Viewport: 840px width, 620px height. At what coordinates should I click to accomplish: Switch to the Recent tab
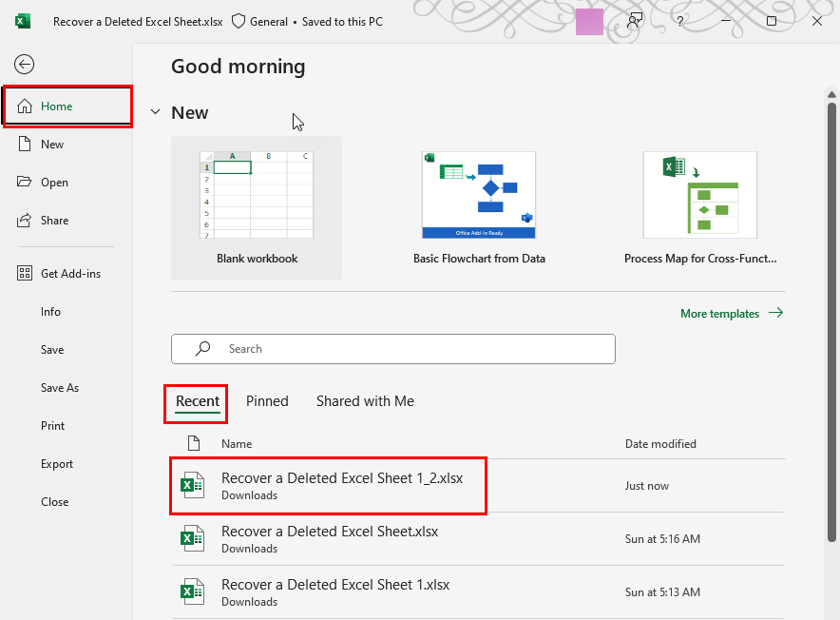pos(198,401)
